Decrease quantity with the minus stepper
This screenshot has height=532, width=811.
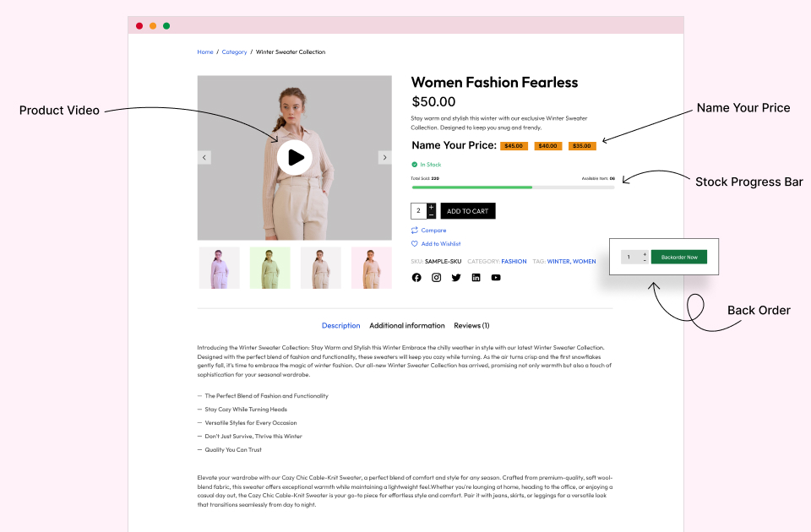(x=432, y=215)
